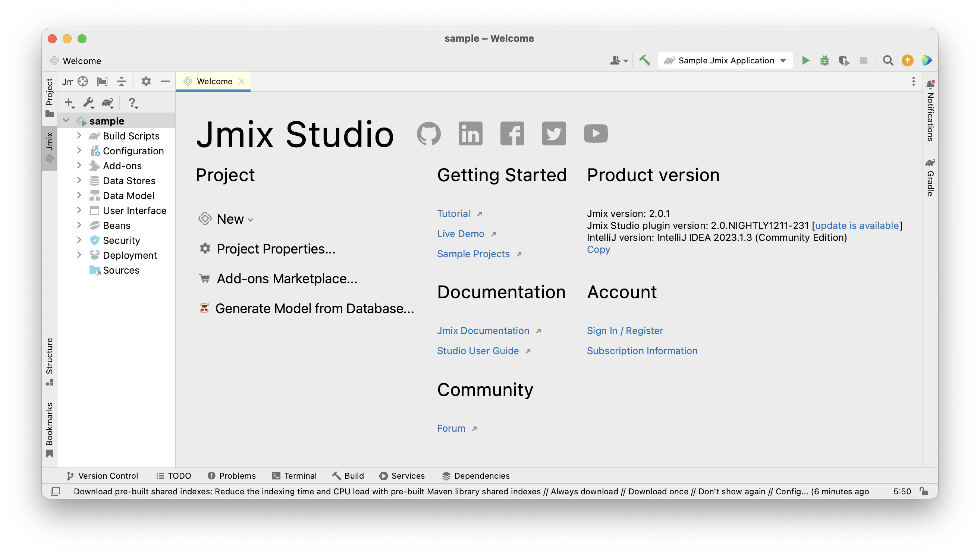The height and width of the screenshot is (554, 980).
Task: Open the Dependencies tool window
Action: click(x=476, y=476)
